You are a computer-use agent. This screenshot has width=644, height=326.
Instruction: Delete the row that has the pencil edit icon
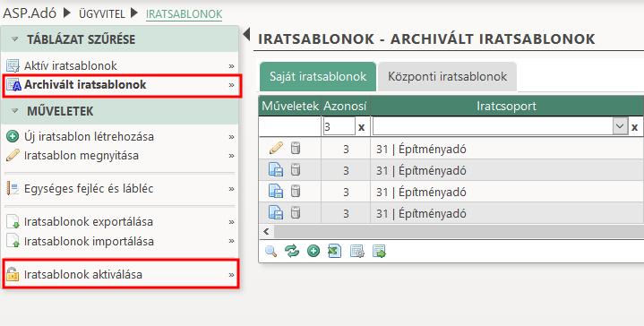click(296, 148)
